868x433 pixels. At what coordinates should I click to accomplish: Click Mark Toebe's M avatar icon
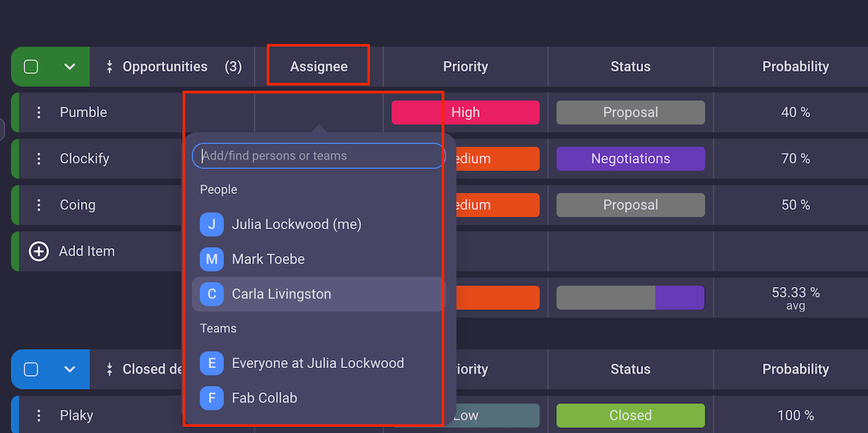click(x=211, y=260)
